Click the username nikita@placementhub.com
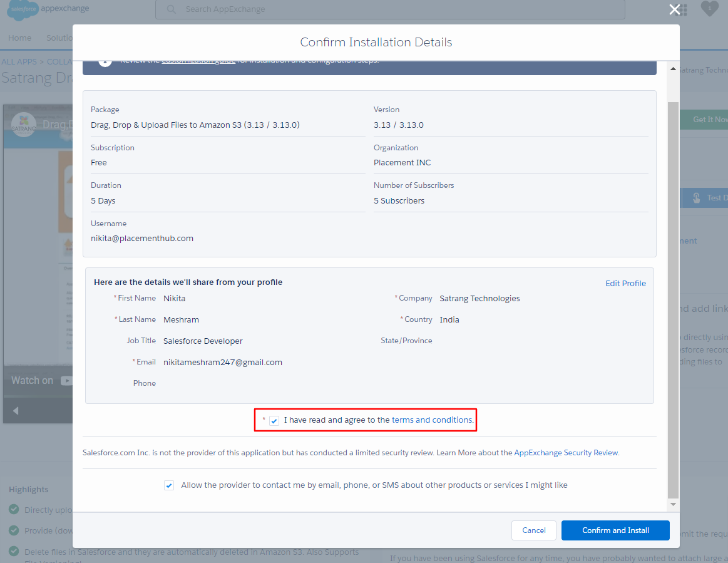The image size is (728, 563). click(x=142, y=239)
